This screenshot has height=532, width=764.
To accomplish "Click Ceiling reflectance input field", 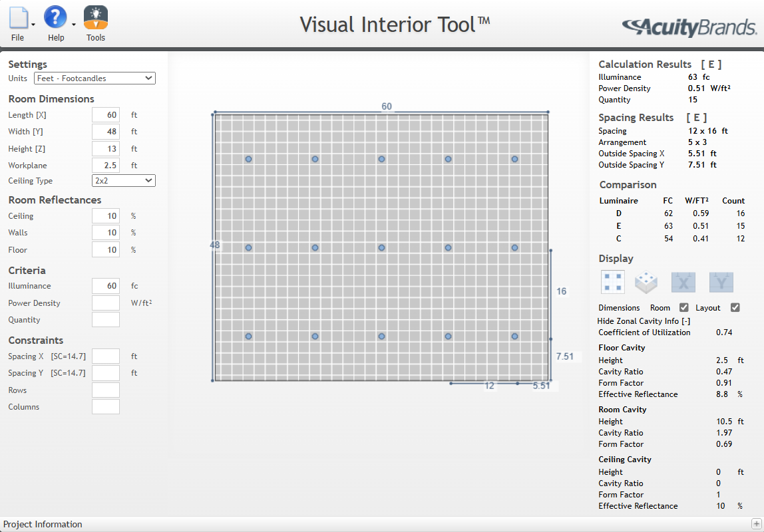I will point(106,216).
